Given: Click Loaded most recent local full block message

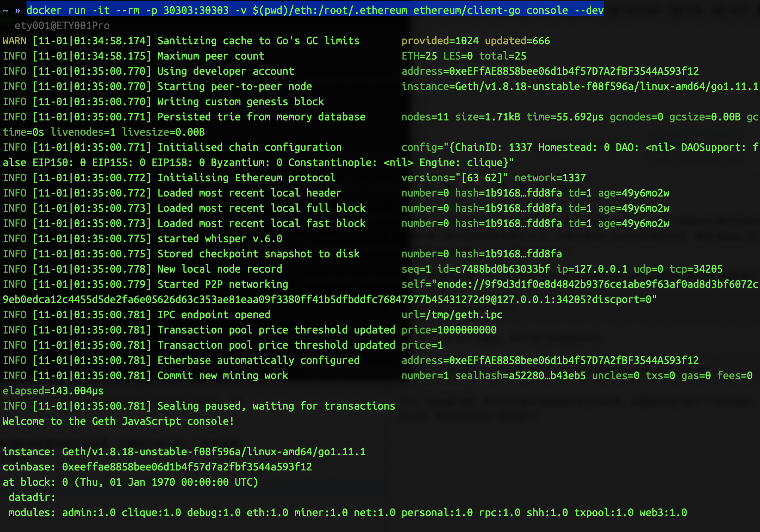Looking at the screenshot, I should [x=262, y=208].
